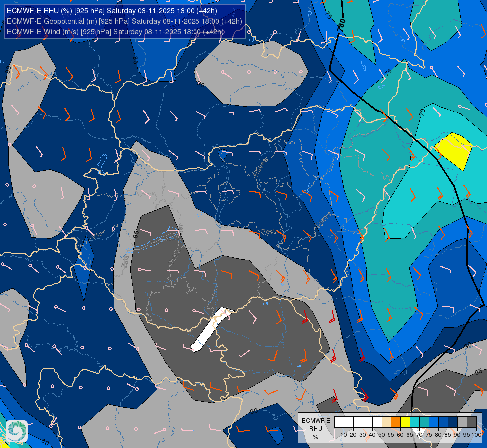This screenshot has width=487, height=448.
Task: Pick the yellow 60-65 legend swatch
Action: pyautogui.click(x=405, y=422)
